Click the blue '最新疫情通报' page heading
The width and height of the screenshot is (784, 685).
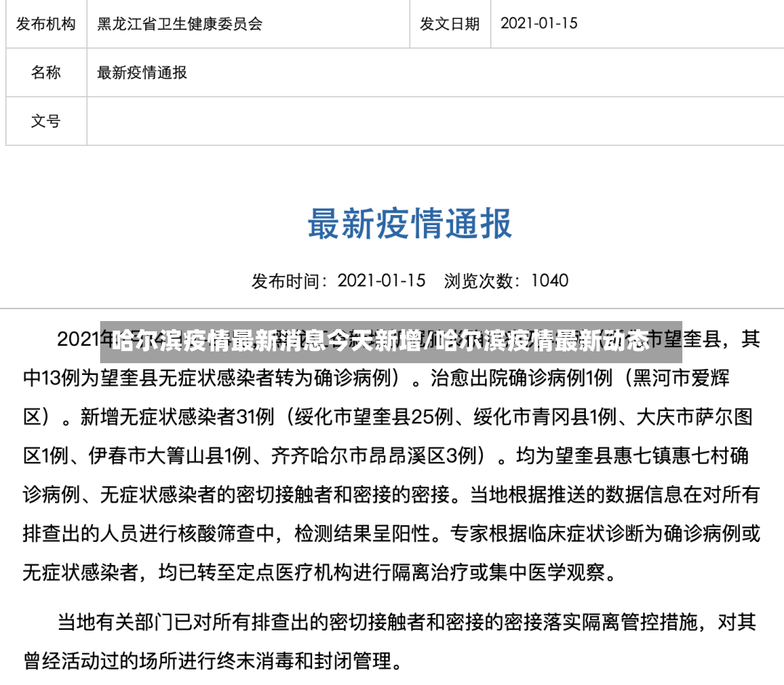pyautogui.click(x=409, y=224)
